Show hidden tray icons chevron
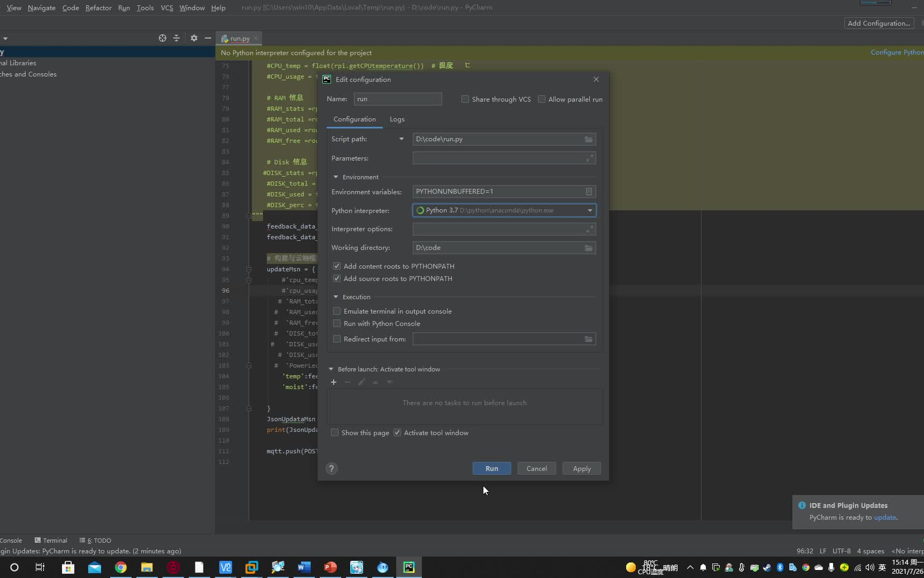This screenshot has width=924, height=578. 690,567
